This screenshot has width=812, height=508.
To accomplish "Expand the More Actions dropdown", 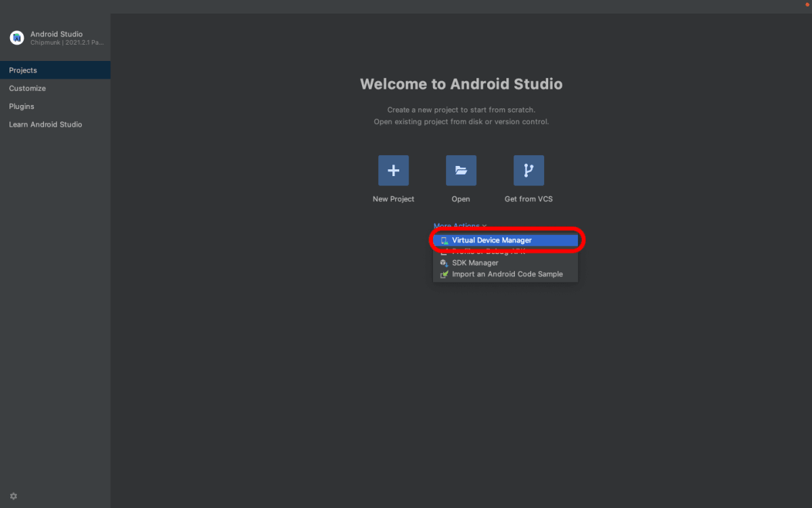I will (x=460, y=226).
